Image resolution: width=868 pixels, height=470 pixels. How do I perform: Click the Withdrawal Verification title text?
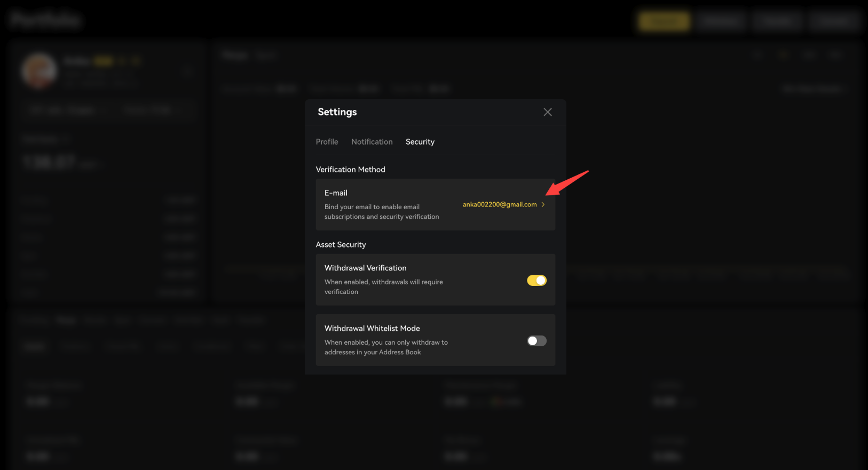click(365, 268)
